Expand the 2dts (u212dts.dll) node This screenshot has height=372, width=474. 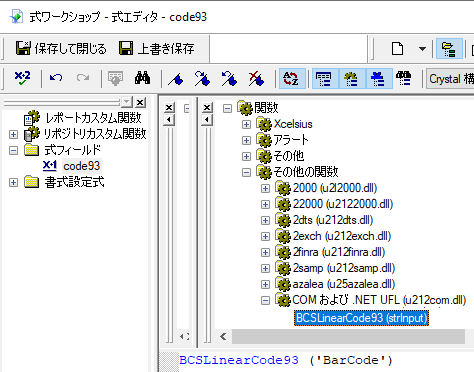pos(265,220)
